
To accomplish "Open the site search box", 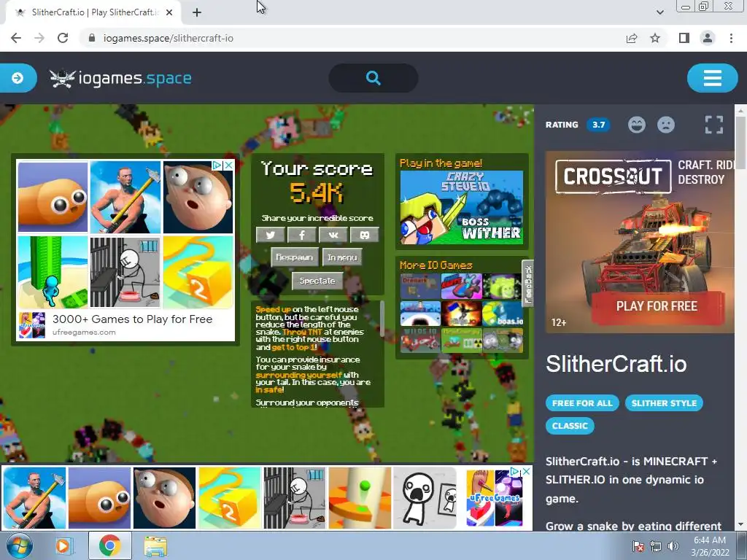I will pos(373,77).
